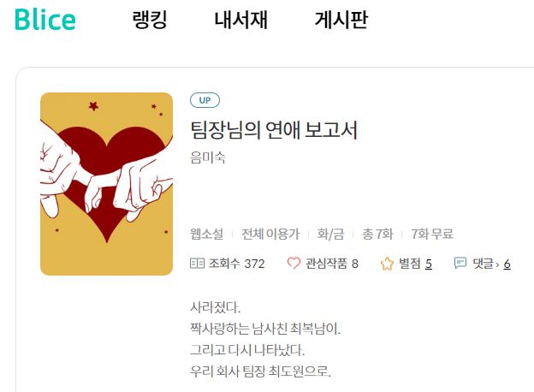Expand the 댓글 chevron arrow
Viewport: 534px width, 392px height.
(x=498, y=264)
